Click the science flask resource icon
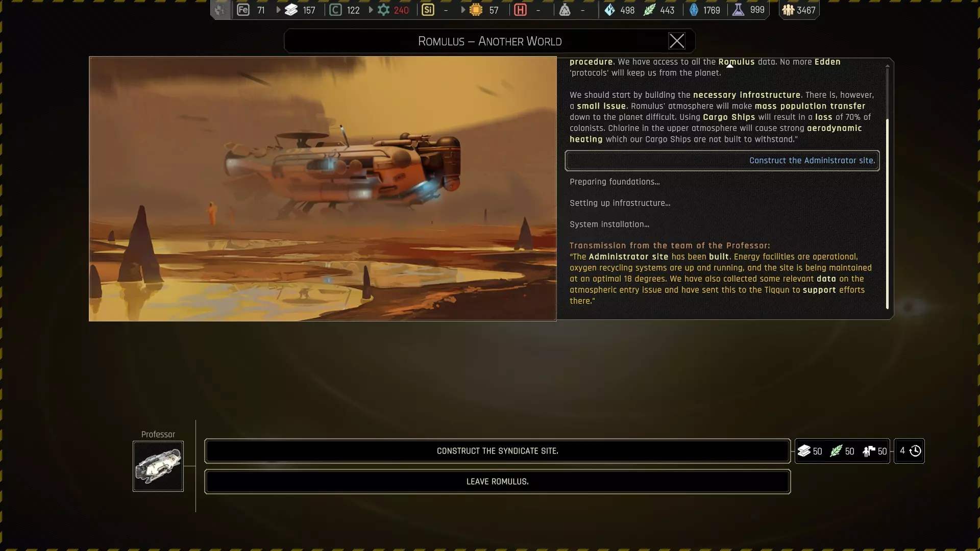980x551 pixels. 738,10
